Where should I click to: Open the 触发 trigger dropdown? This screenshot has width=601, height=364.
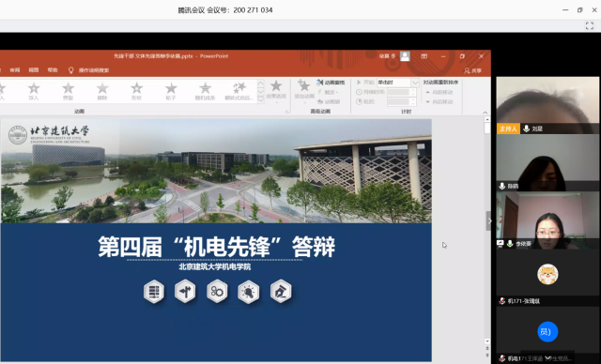(328, 92)
